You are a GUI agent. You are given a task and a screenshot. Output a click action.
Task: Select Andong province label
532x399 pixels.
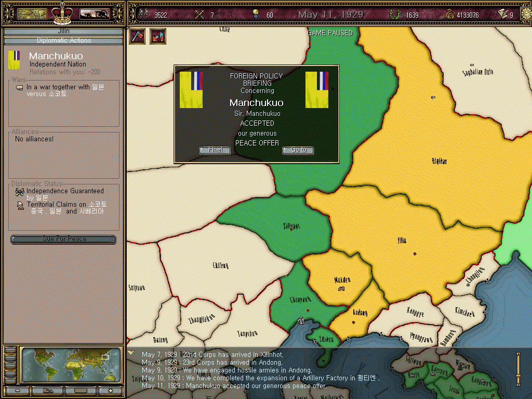point(360,312)
